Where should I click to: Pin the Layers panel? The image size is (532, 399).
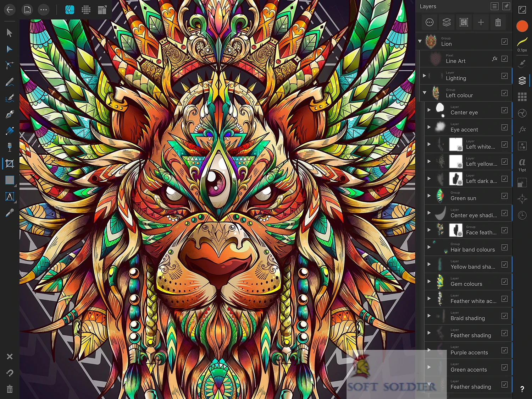(x=506, y=6)
